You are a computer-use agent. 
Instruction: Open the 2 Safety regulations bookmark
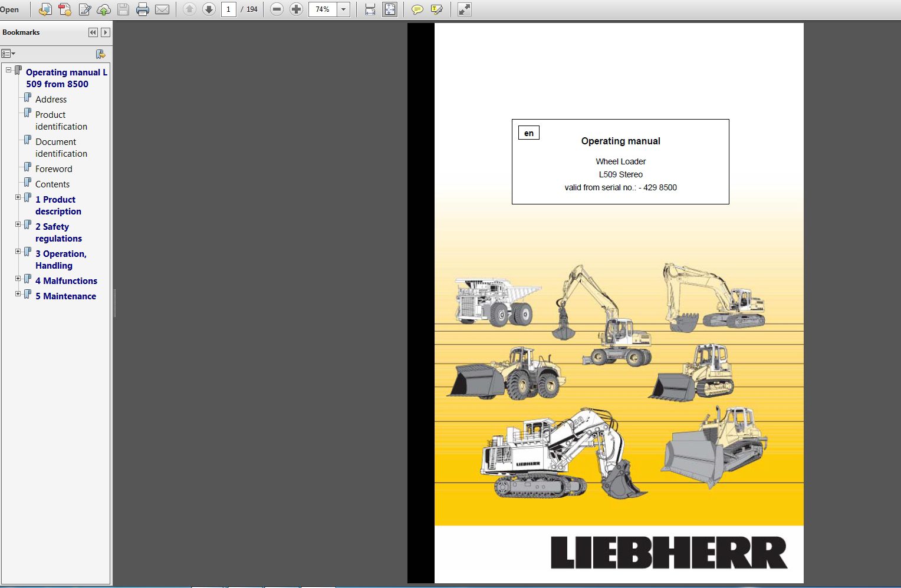58,232
